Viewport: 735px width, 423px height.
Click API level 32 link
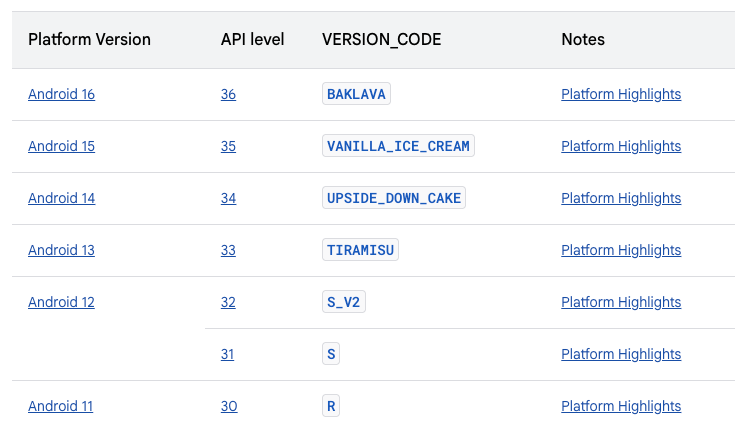tap(228, 302)
